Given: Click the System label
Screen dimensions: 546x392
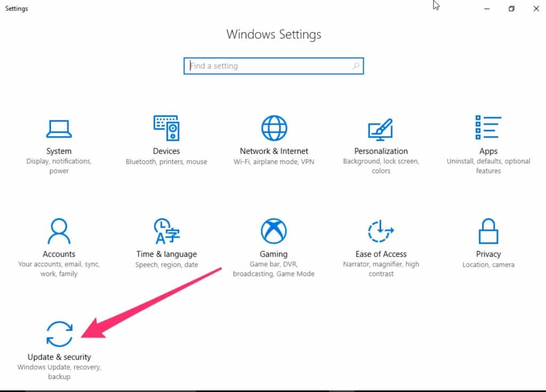Looking at the screenshot, I should click(59, 151).
